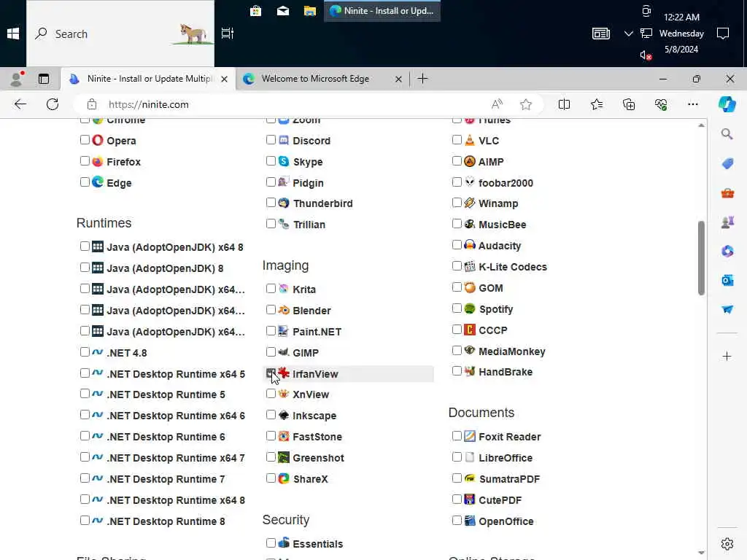Viewport: 747px width, 560px height.
Task: Open Edge profile button
Action: (17, 79)
